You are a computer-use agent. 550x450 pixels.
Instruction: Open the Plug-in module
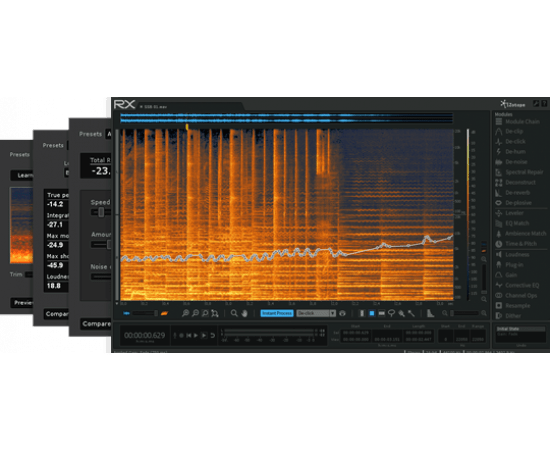click(510, 265)
